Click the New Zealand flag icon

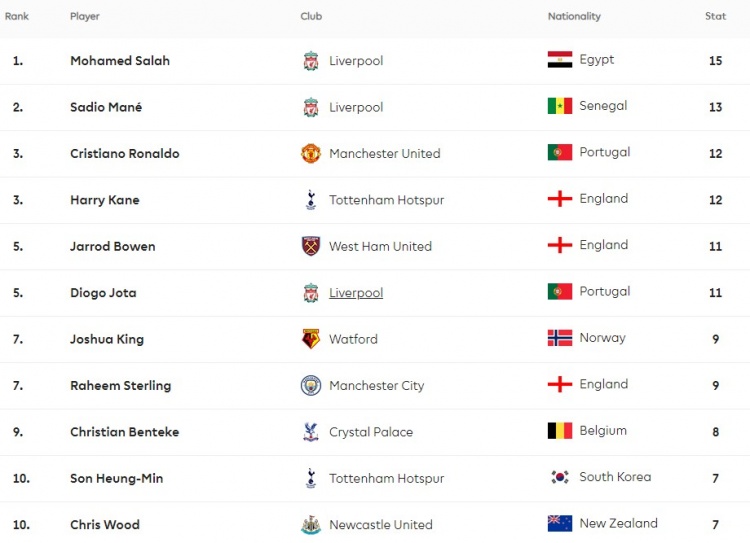(x=560, y=524)
